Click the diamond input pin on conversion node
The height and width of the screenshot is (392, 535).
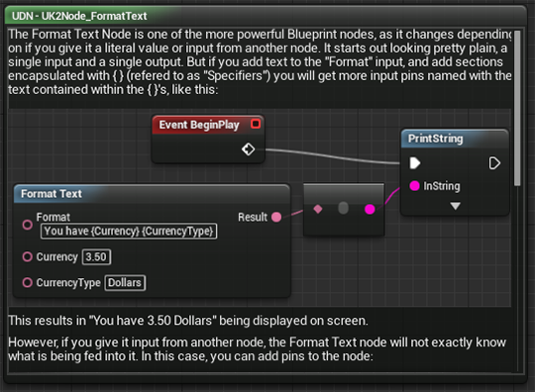coord(318,209)
